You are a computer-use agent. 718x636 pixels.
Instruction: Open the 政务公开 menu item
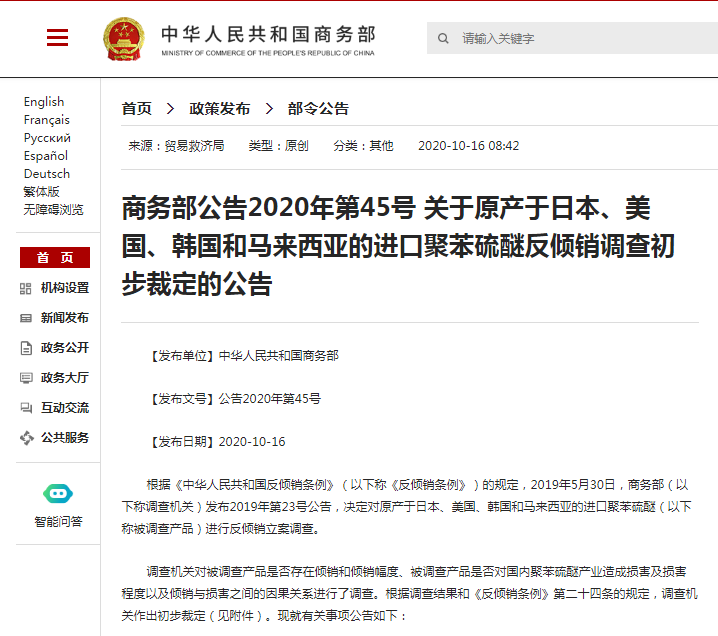[x=65, y=348]
